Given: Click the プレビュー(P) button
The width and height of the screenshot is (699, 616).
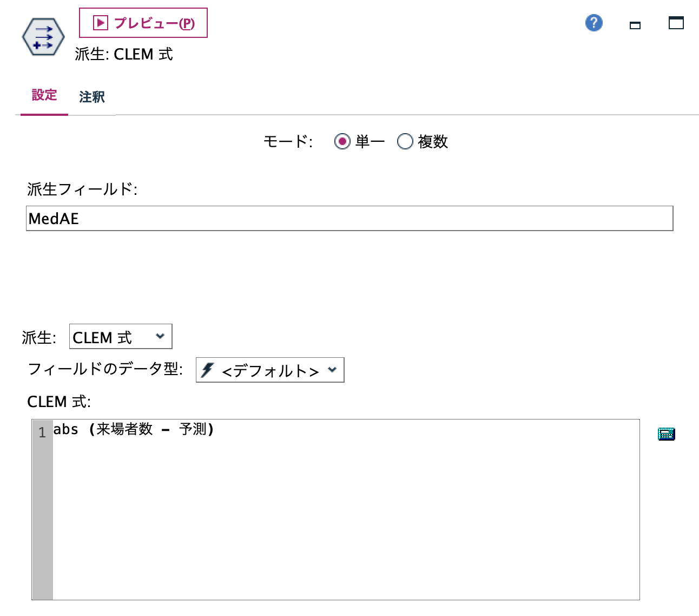Looking at the screenshot, I should 143,22.
